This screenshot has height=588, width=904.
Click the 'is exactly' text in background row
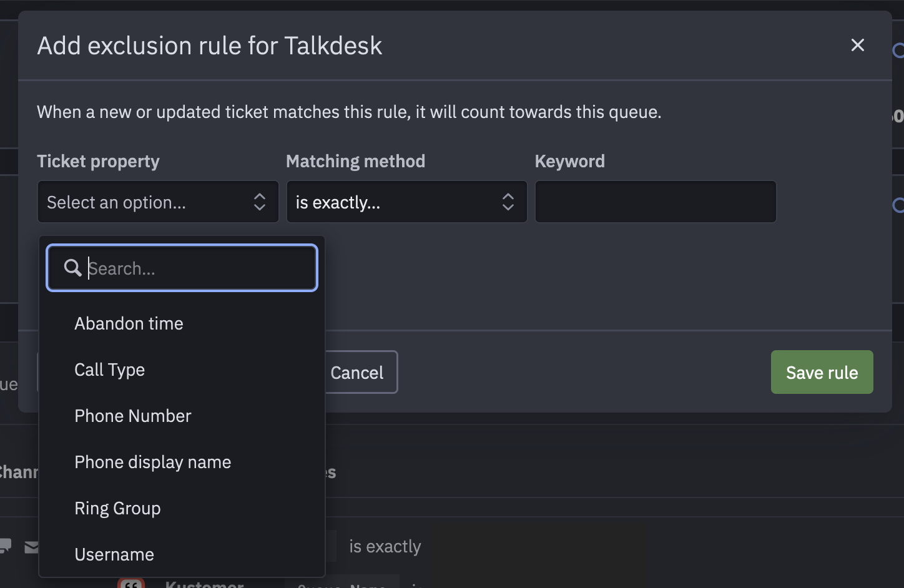[x=385, y=547]
